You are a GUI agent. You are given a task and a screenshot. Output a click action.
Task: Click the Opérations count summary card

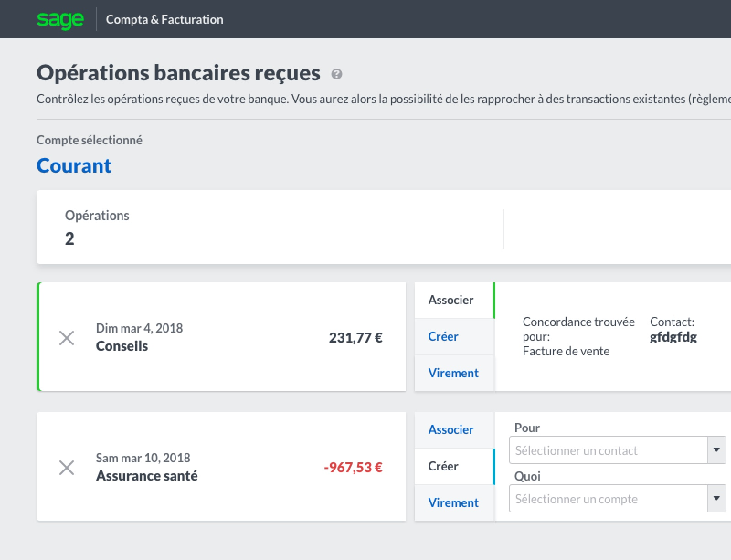click(x=270, y=227)
